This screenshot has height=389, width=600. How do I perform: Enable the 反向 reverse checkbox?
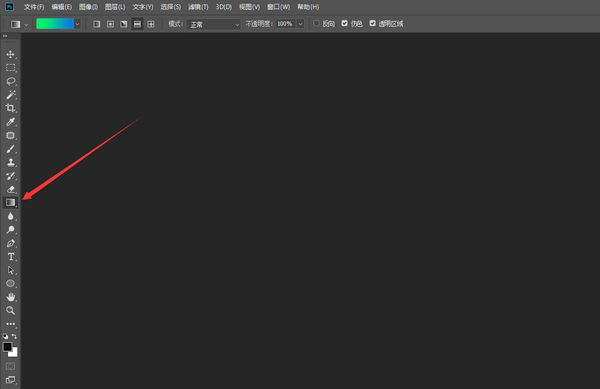click(316, 24)
